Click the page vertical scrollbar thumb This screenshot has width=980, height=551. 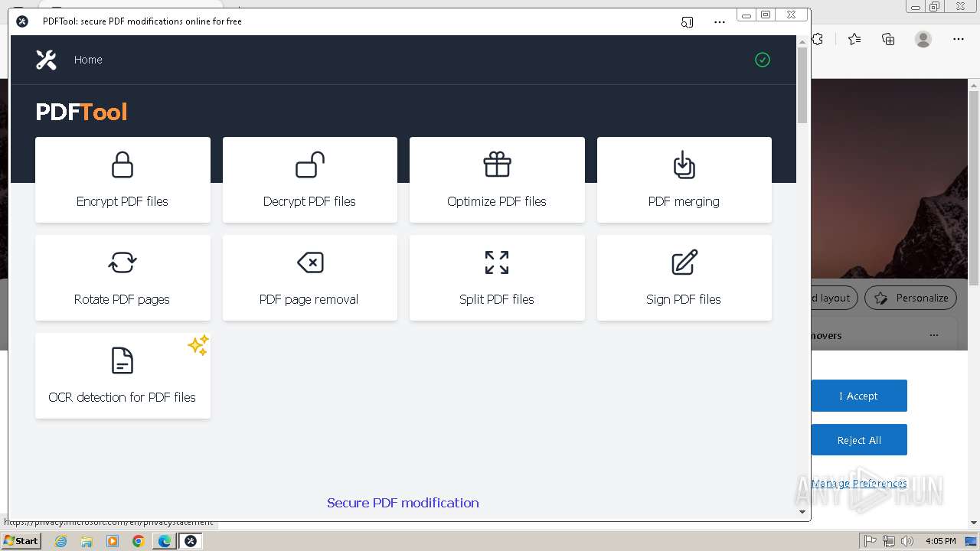(x=802, y=85)
